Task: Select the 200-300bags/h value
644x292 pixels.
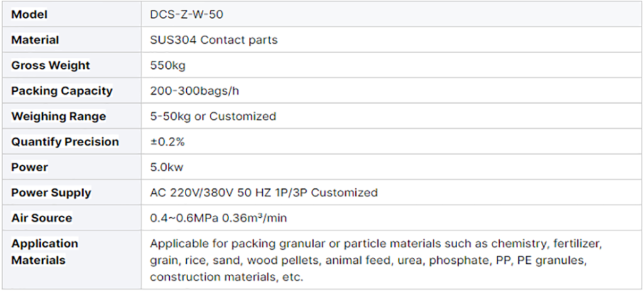Action: pyautogui.click(x=195, y=90)
